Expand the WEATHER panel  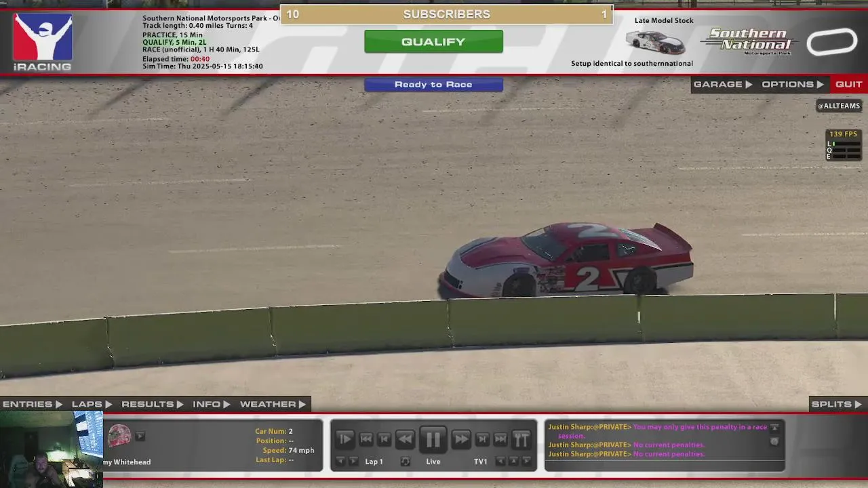click(273, 404)
